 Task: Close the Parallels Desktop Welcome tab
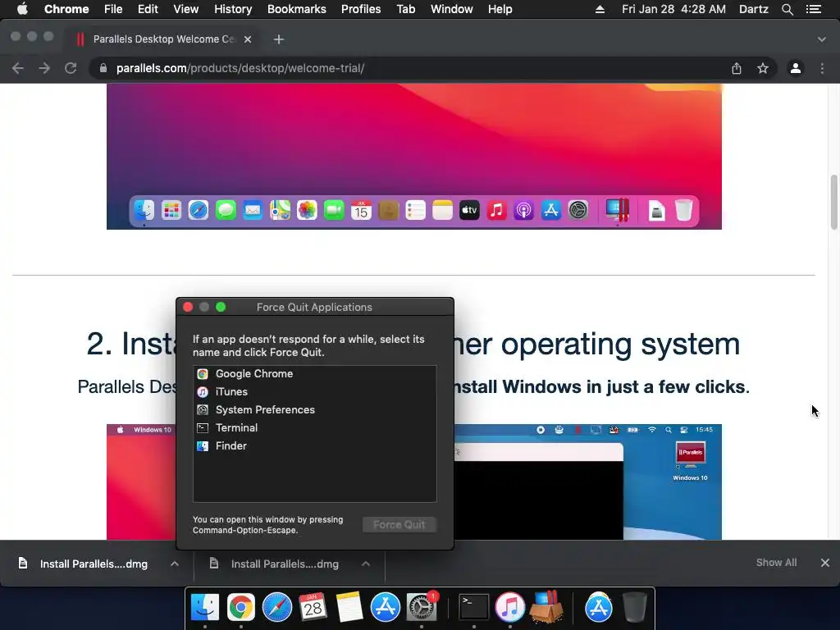coord(248,39)
